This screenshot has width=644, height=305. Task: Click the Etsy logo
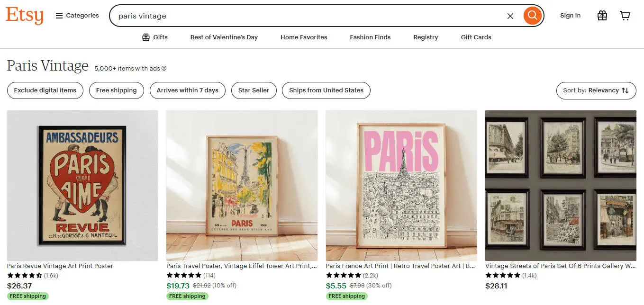[25, 15]
